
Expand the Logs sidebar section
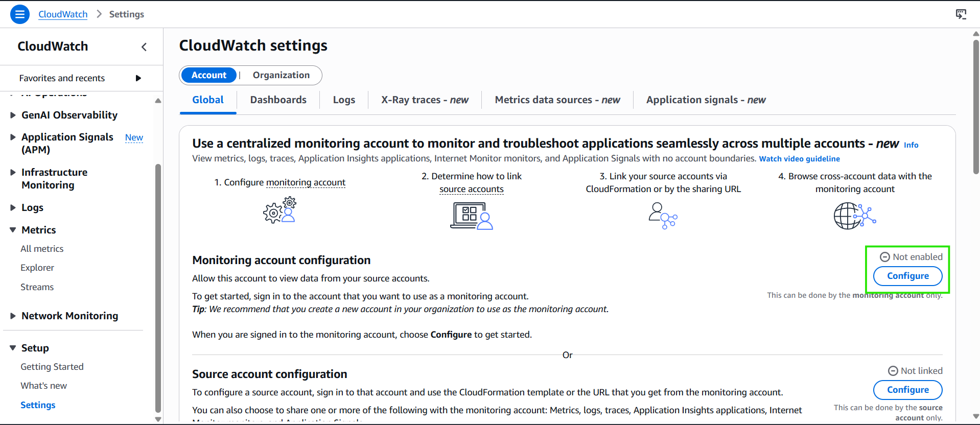(13, 207)
